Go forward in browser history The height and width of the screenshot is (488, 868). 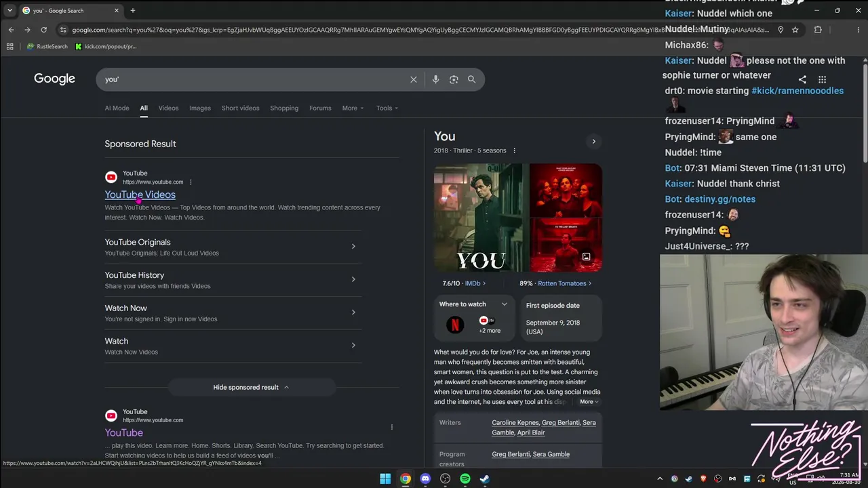pos(27,30)
